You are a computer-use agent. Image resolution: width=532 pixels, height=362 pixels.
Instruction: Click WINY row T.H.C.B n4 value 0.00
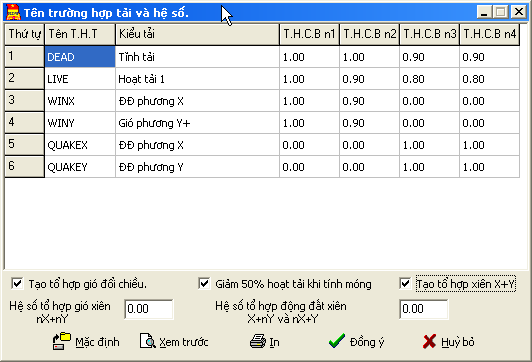tap(490, 123)
